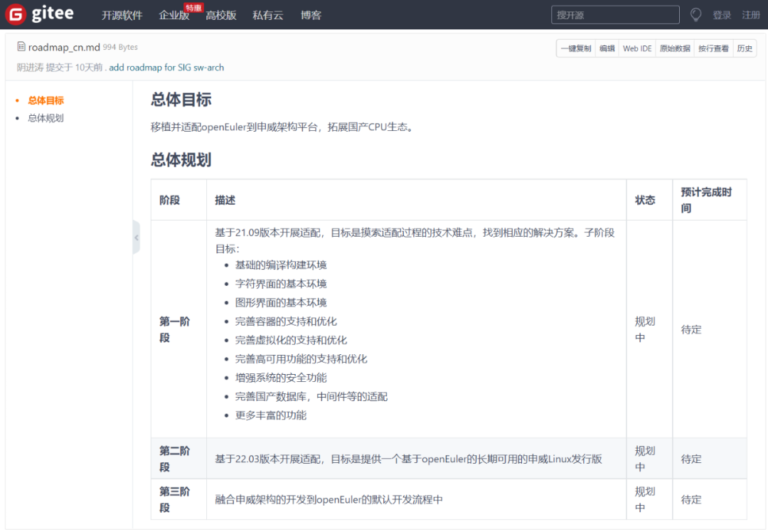Open the 开源软件 menu
The width and height of the screenshot is (768, 532).
(x=122, y=15)
